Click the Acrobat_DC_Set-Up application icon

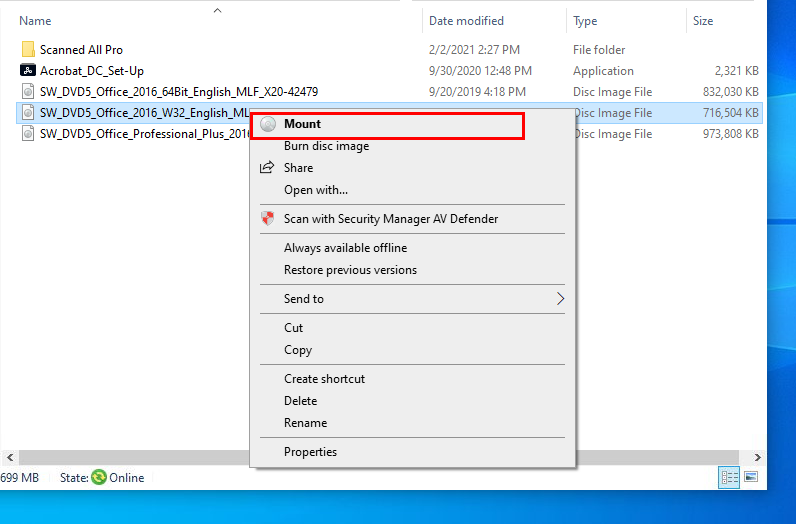27,70
